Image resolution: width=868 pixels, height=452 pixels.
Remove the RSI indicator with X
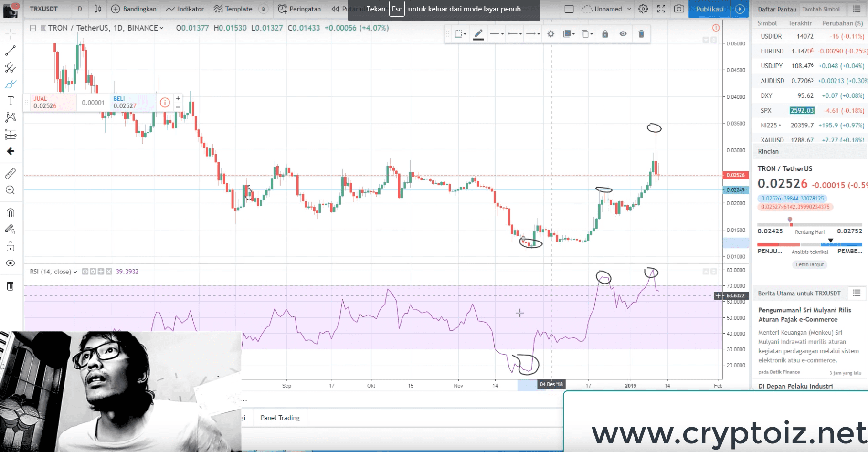pyautogui.click(x=109, y=272)
